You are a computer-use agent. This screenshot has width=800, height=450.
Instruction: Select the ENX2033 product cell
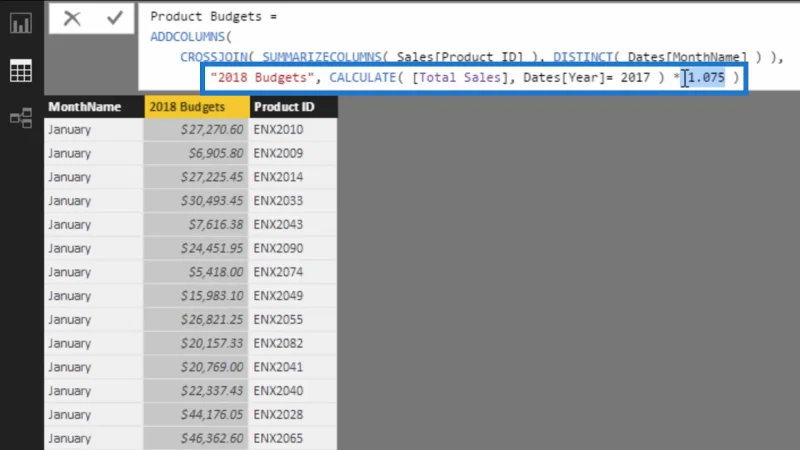[x=293, y=201]
